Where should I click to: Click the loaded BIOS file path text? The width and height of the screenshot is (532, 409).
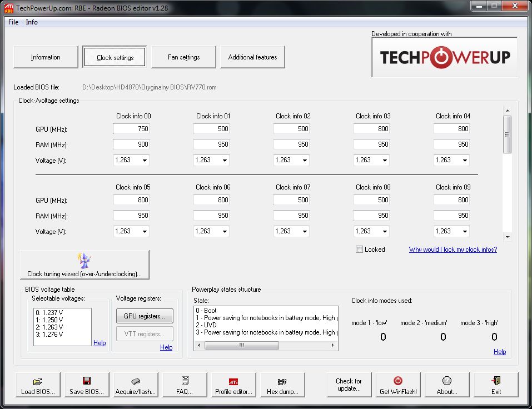coord(150,87)
